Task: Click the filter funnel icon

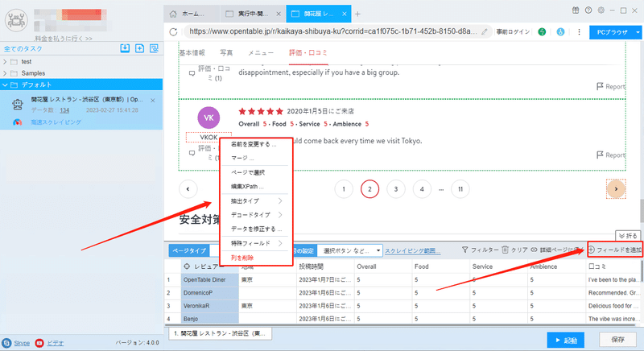Action: pyautogui.click(x=464, y=250)
